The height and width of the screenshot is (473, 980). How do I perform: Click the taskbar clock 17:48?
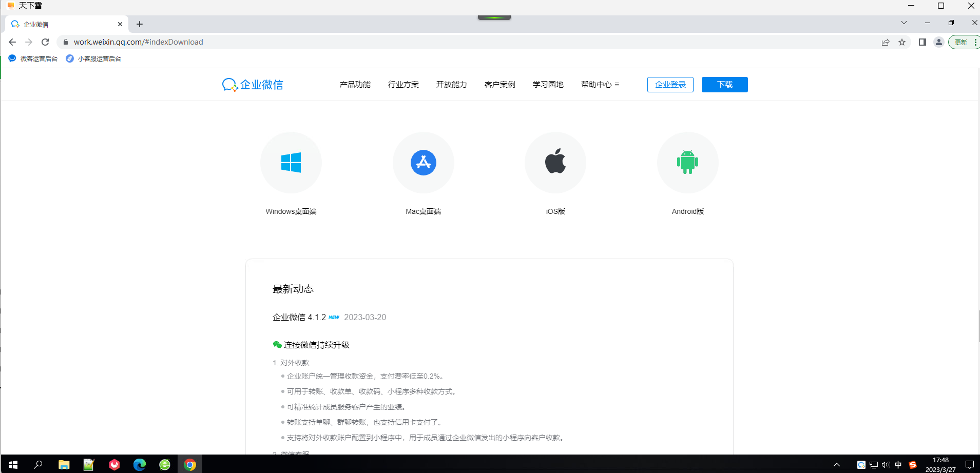(940, 460)
